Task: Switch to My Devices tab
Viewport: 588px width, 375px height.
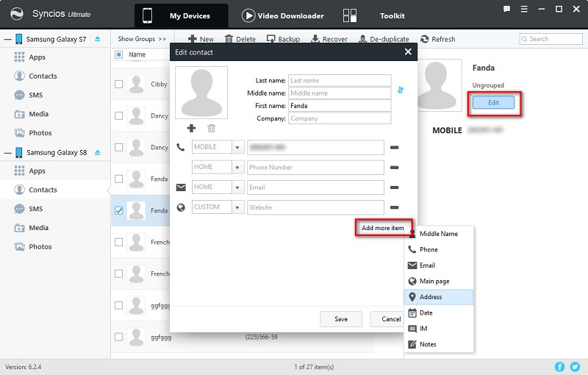Action: pyautogui.click(x=181, y=15)
